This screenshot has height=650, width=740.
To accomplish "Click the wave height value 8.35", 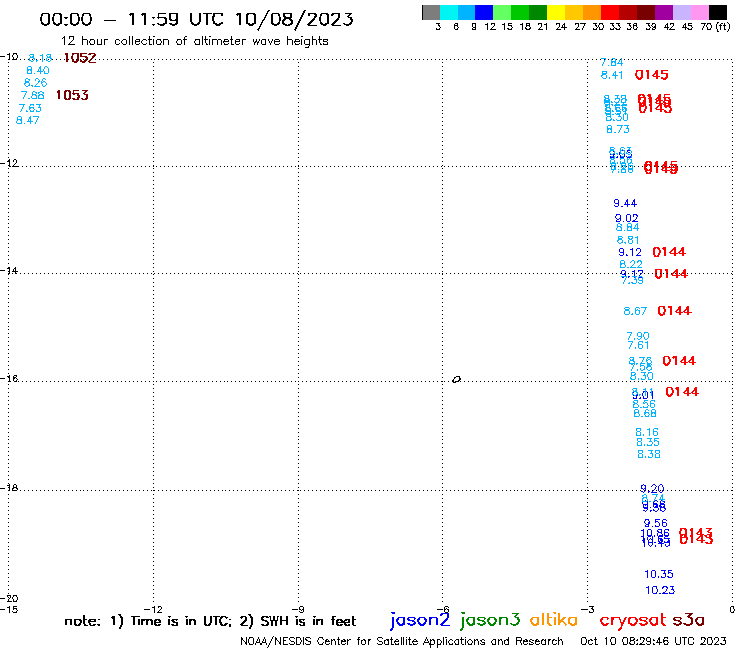I will [x=648, y=442].
